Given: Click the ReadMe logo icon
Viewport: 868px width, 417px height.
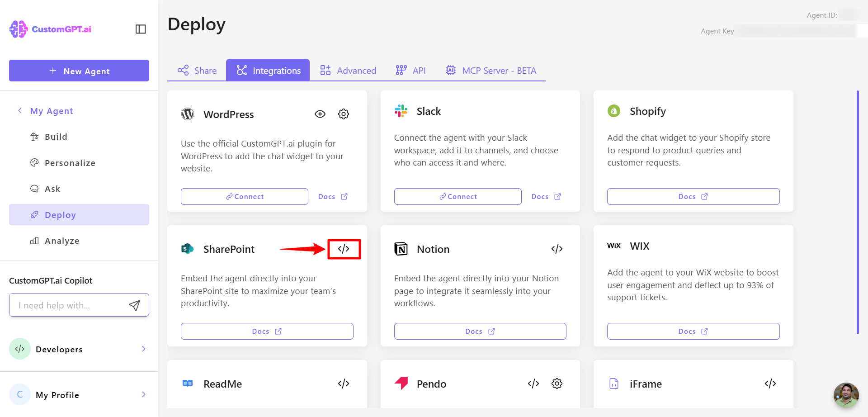Looking at the screenshot, I should coord(188,384).
